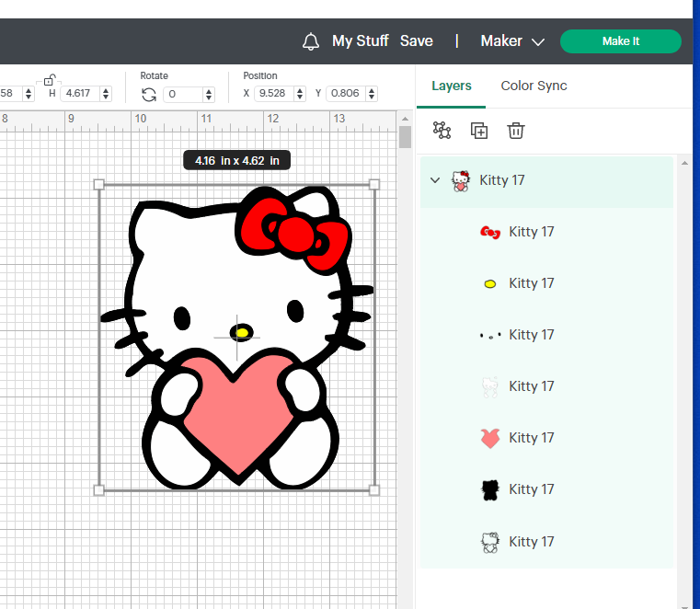Switch to the Color Sync tab
This screenshot has height=609, width=700.
[x=534, y=86]
